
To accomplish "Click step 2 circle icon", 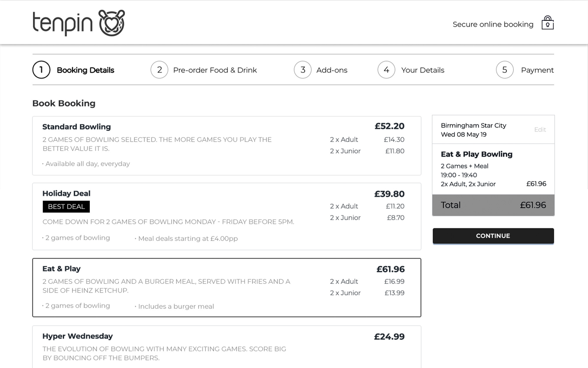I will pos(159,70).
